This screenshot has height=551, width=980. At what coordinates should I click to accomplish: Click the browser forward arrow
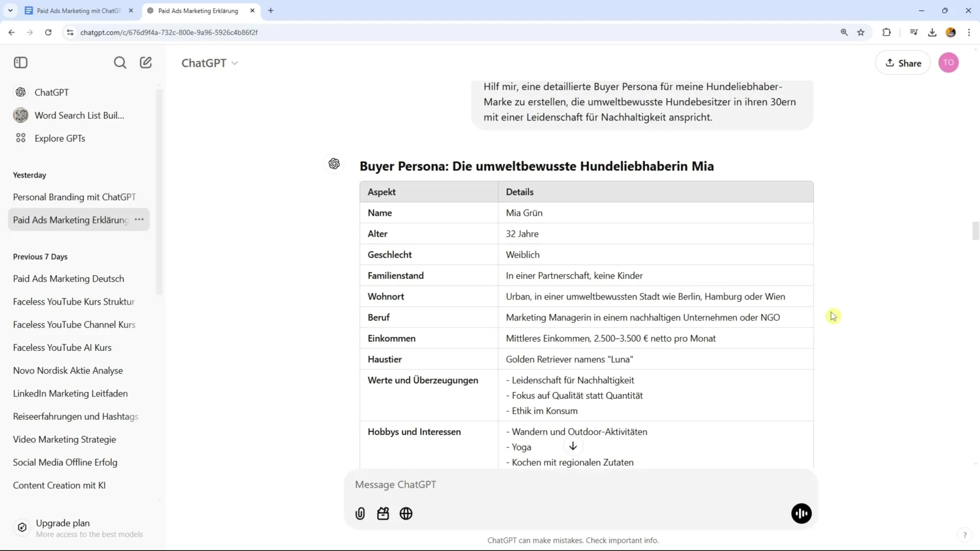[x=30, y=32]
